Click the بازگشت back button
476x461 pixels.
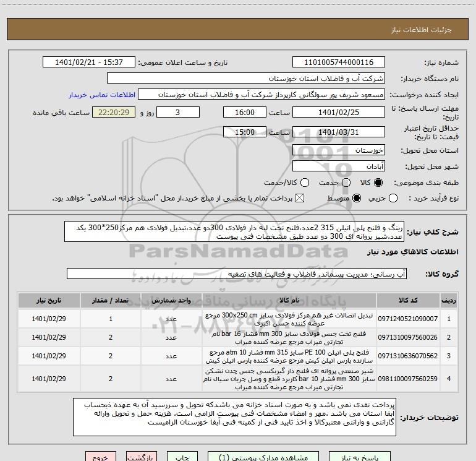pos(142,457)
